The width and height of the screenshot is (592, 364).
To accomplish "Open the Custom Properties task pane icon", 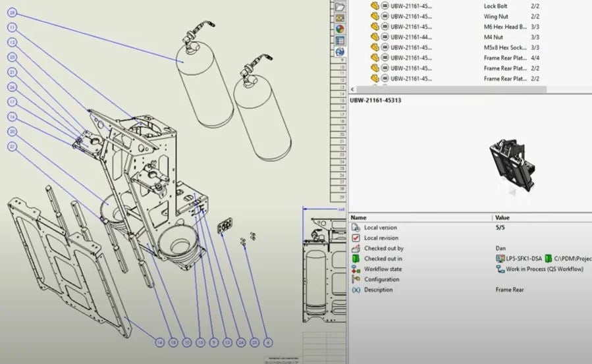I will [339, 40].
